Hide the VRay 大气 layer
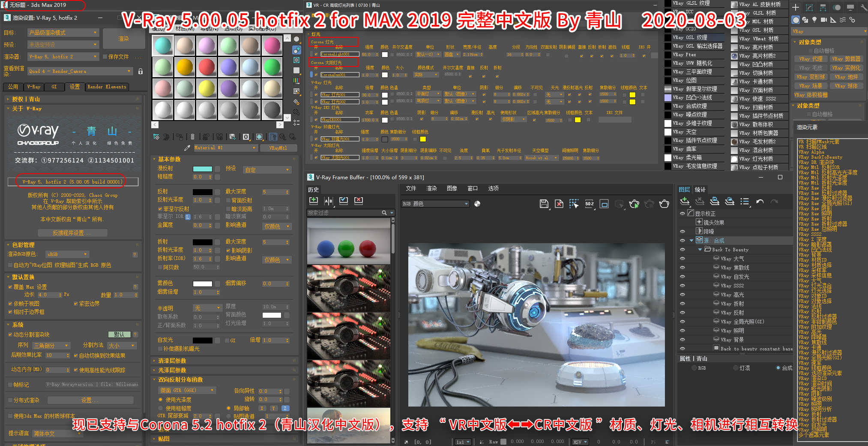 [682, 259]
